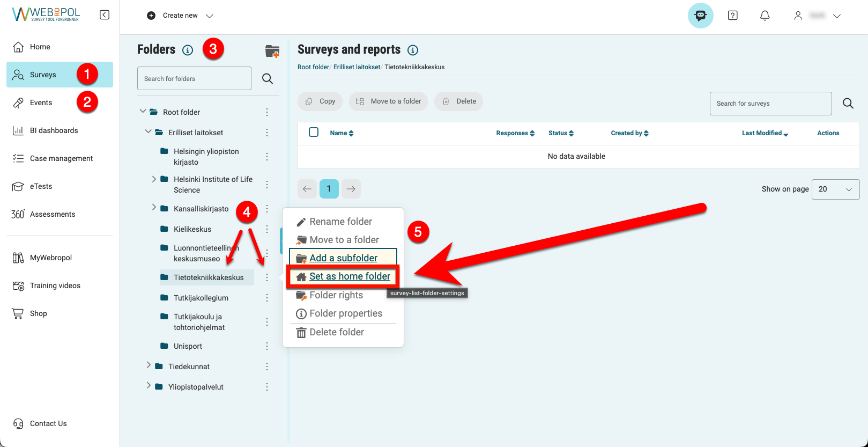
Task: Click the chatbot assistant icon
Action: pos(700,16)
